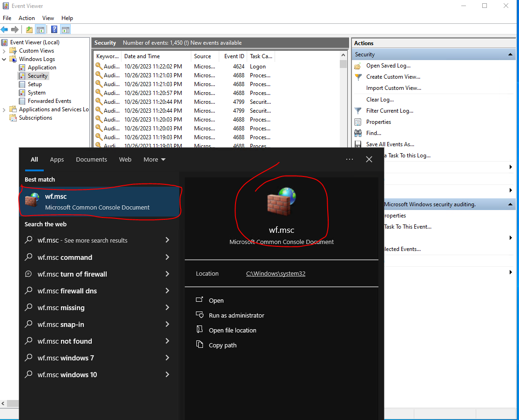Open the C:\Windows\system32 location link

click(x=276, y=274)
